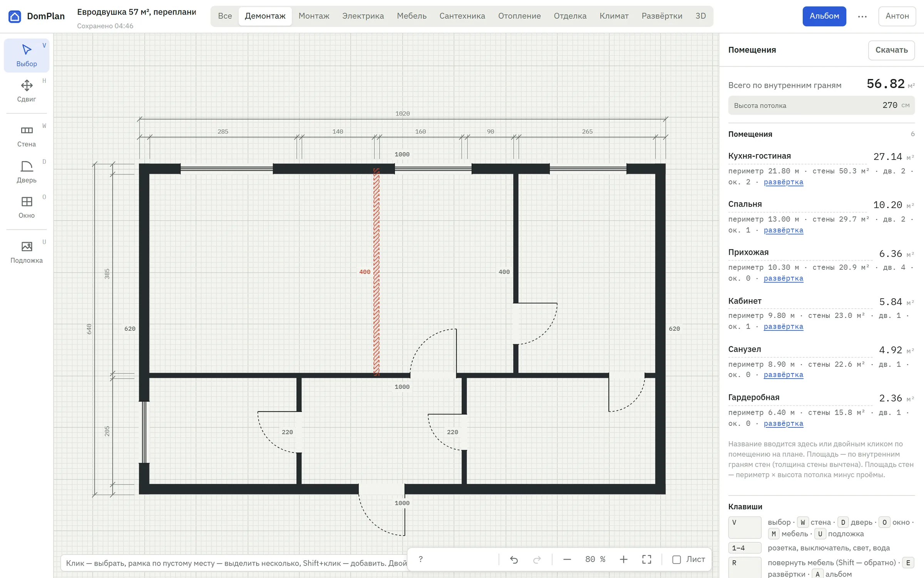The height and width of the screenshot is (578, 924).
Task: Zoom in with the plus icon
Action: (624, 560)
